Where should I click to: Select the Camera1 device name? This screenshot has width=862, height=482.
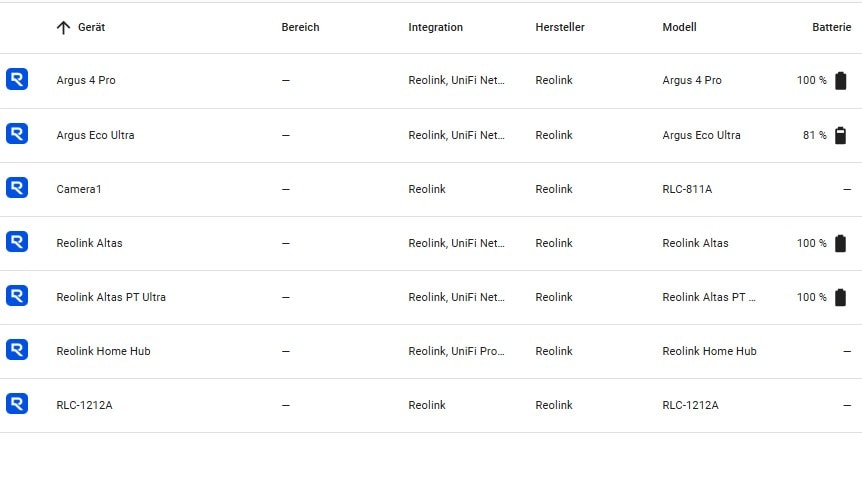[x=79, y=189]
